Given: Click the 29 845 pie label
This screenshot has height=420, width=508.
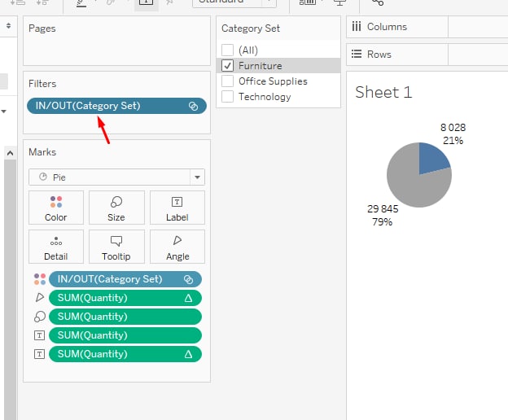Looking at the screenshot, I should click(x=383, y=209).
